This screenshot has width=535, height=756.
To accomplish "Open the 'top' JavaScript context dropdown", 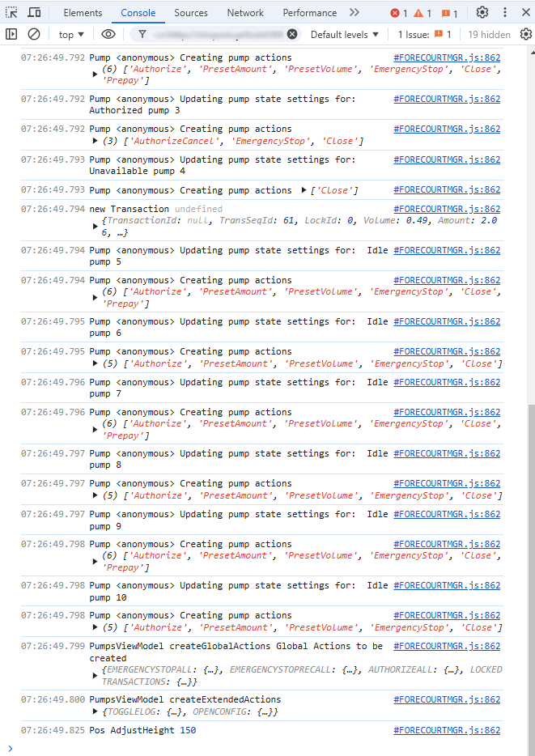I will click(71, 34).
